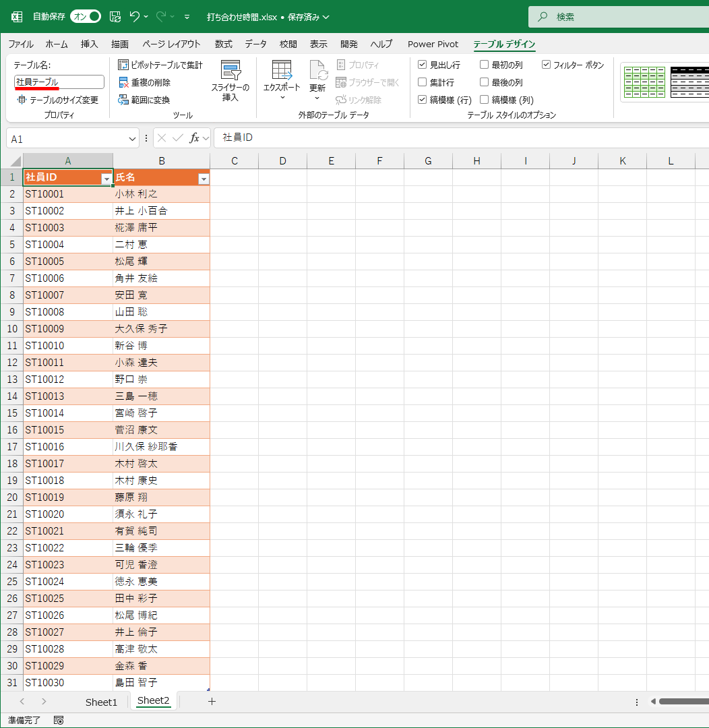
Task: Enable the 集計行 checkbox
Action: point(422,82)
